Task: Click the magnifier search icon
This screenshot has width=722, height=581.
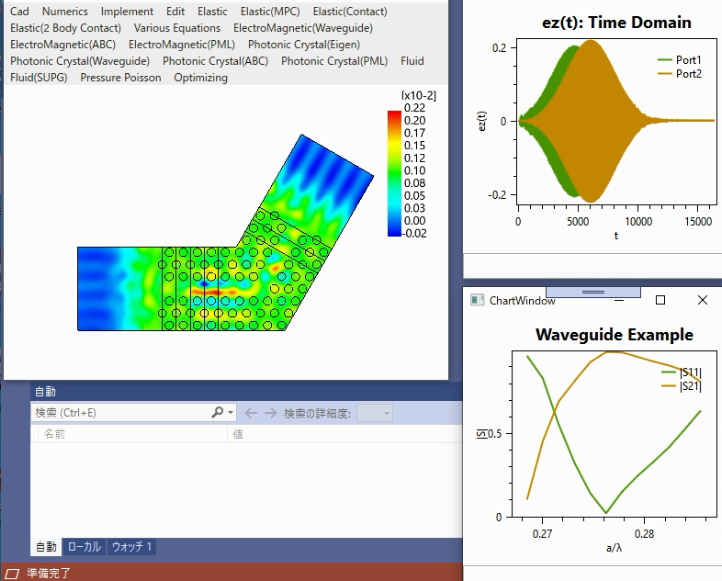Action: point(217,412)
